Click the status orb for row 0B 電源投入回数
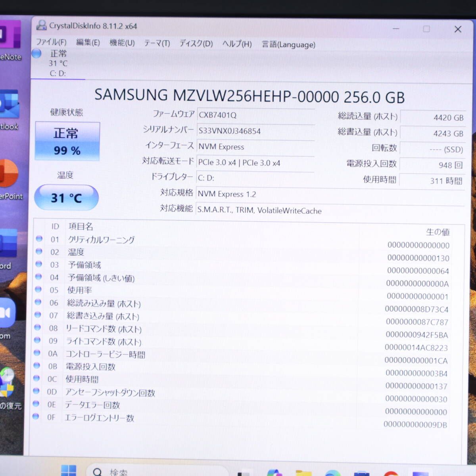This screenshot has width=476, height=476. coord(37,366)
